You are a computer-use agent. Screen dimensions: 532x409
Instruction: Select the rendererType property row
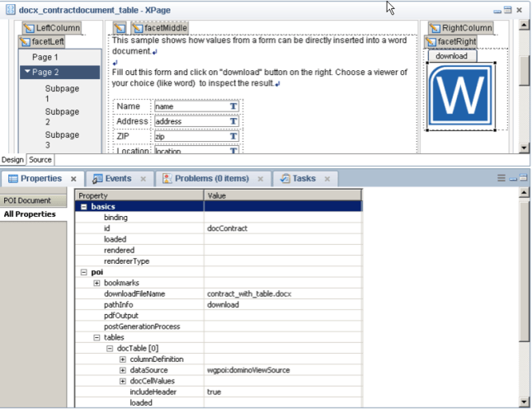point(219,261)
